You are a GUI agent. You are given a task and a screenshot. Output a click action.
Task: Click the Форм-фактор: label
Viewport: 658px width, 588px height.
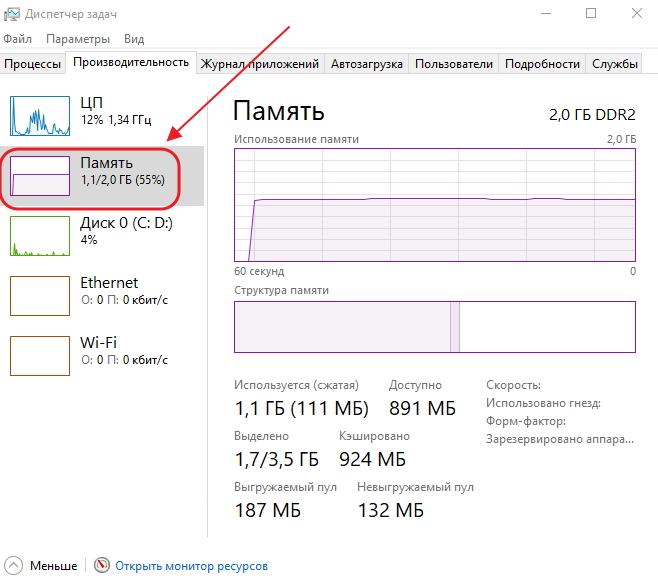click(x=525, y=421)
